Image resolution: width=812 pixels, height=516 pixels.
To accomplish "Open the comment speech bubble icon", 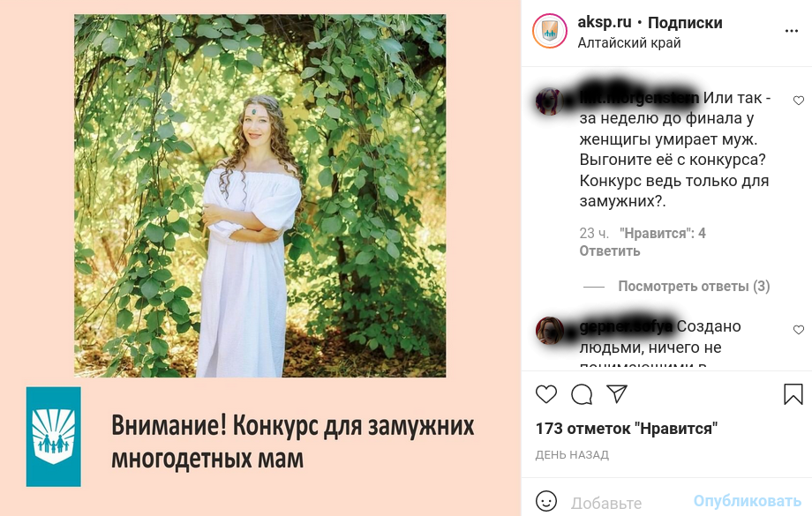I will tap(582, 394).
